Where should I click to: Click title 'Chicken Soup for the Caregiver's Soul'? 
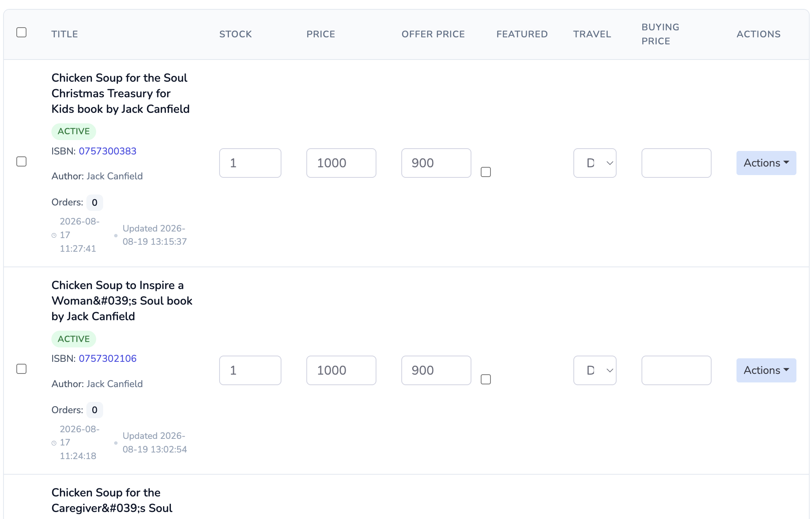click(x=112, y=500)
